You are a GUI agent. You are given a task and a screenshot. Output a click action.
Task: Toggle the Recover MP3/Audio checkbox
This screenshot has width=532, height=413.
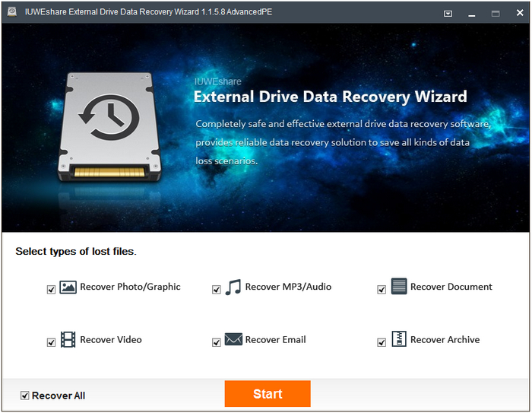pos(217,290)
